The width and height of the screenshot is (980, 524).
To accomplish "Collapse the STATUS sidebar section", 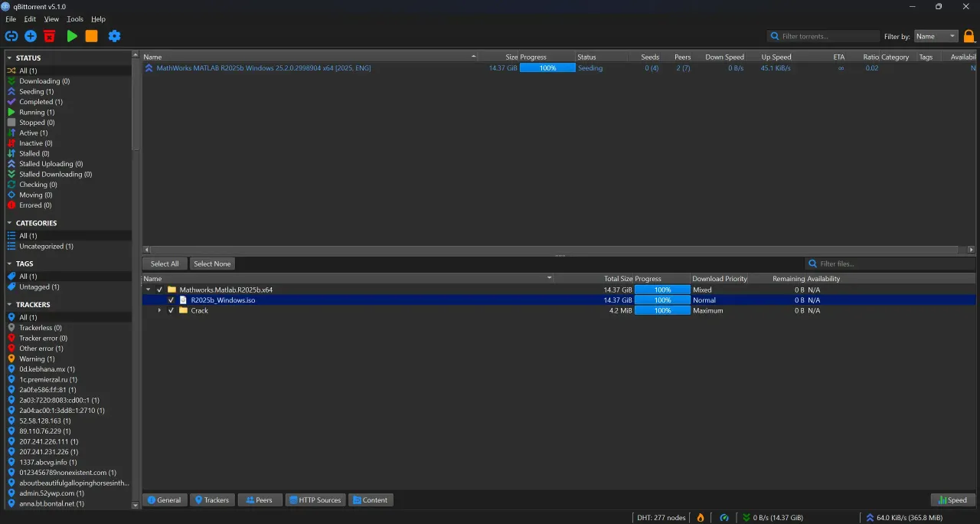I will tap(9, 58).
